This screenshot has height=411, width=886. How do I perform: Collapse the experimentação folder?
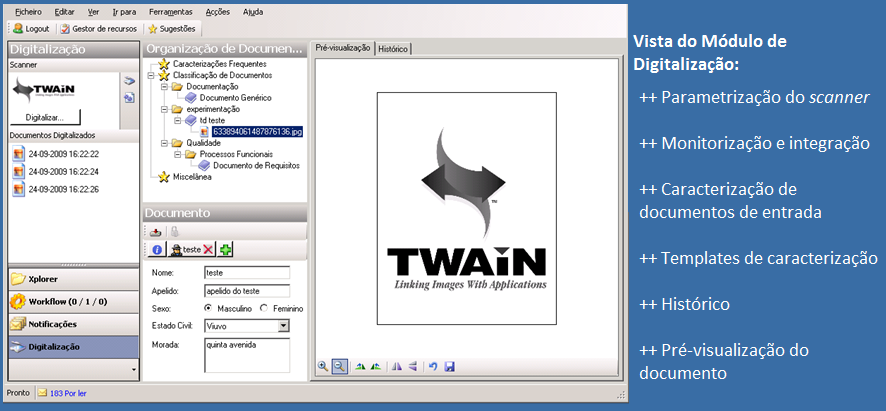click(164, 109)
